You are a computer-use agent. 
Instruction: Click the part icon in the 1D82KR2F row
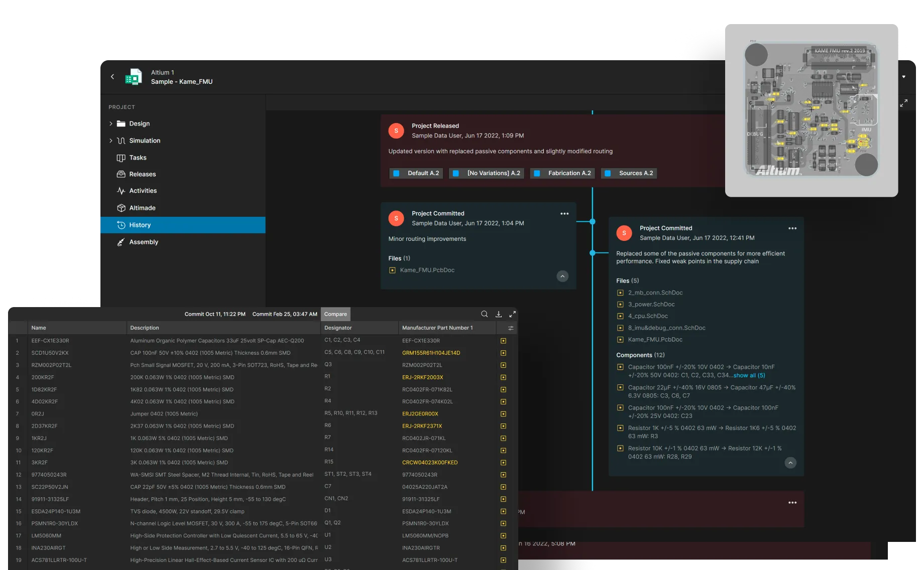point(503,390)
